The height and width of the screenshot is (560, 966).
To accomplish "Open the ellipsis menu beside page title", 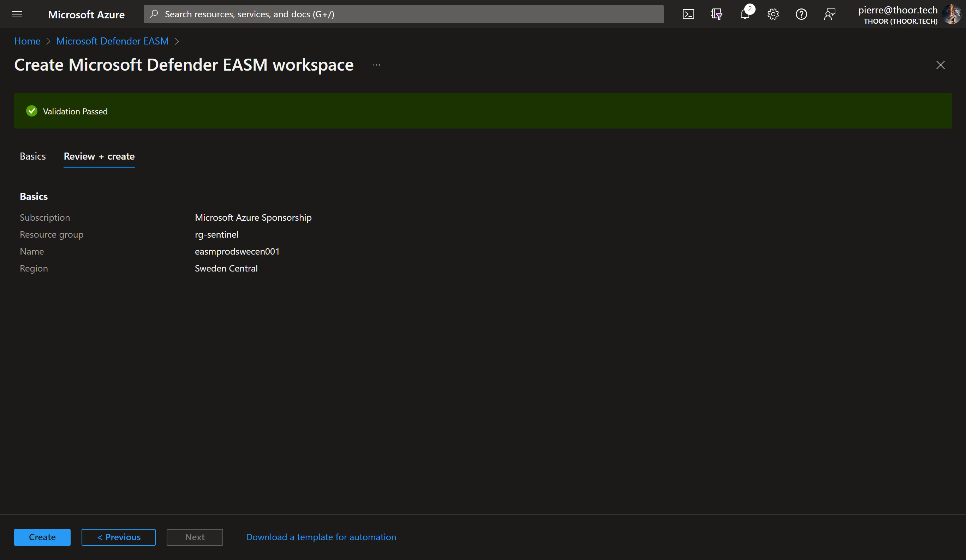I will point(376,65).
